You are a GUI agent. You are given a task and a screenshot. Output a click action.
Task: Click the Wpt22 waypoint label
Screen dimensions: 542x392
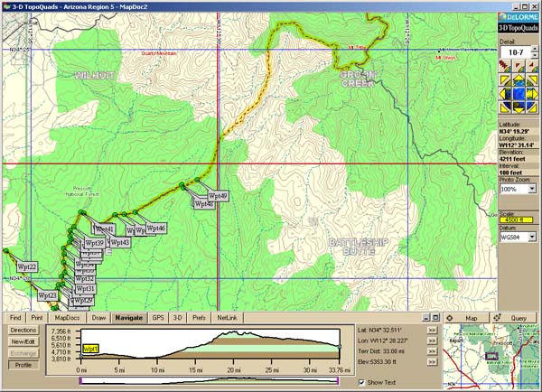27,266
